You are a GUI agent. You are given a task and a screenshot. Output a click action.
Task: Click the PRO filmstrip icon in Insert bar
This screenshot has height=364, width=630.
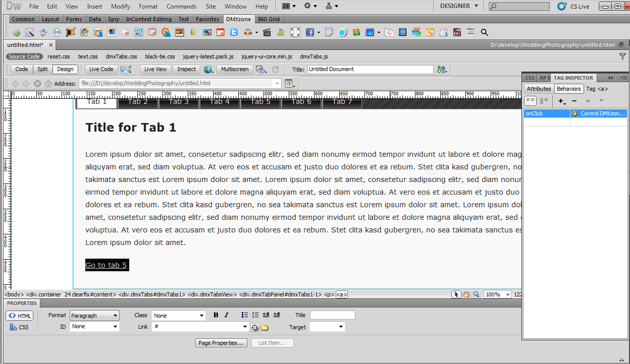[x=457, y=32]
